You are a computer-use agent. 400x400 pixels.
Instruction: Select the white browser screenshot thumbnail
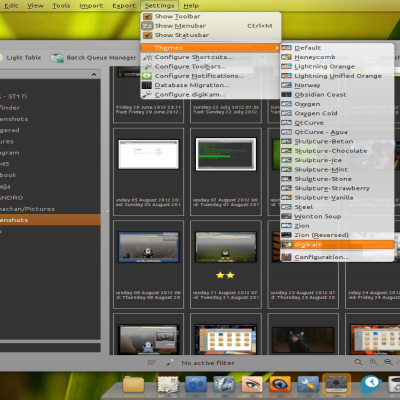(149, 154)
